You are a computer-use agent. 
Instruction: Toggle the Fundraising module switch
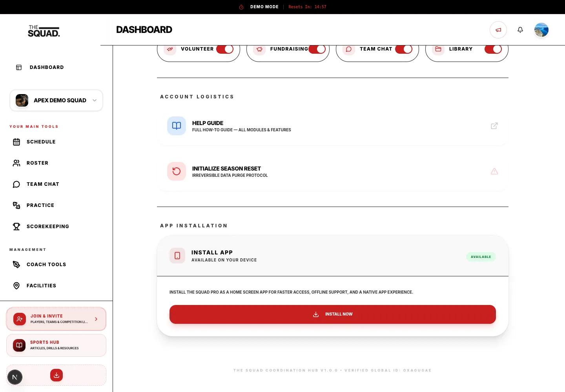pyautogui.click(x=317, y=49)
